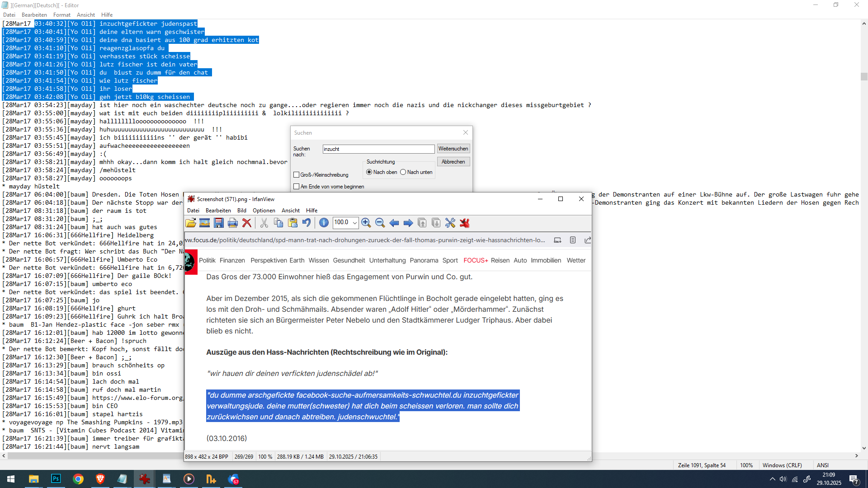The width and height of the screenshot is (868, 488).
Task: Click the Weitersuchen button
Action: point(453,149)
